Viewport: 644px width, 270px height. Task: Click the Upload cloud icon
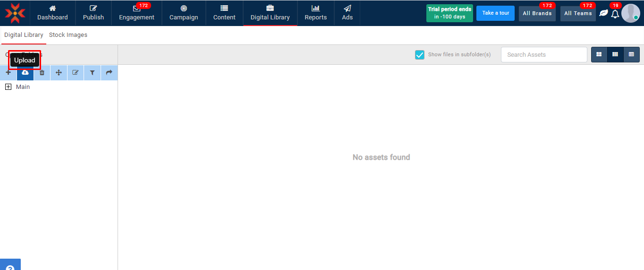[25, 73]
